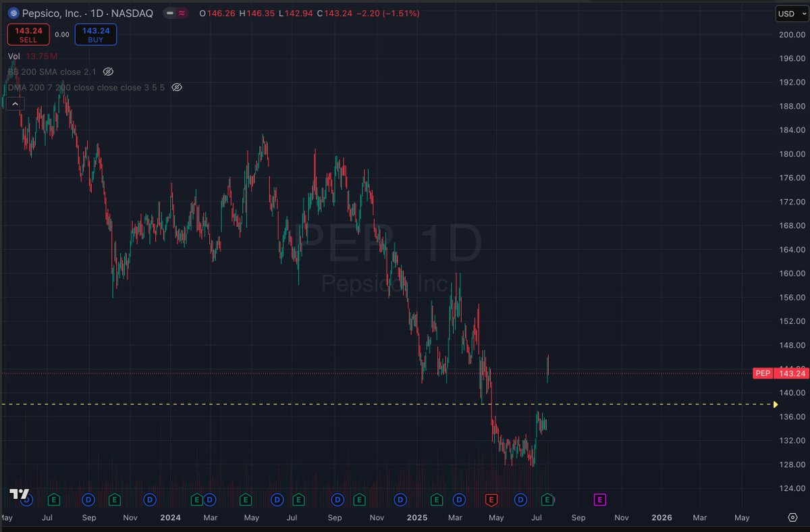
Task: Click the dividend D marker left of 2025 label
Action: (401, 500)
